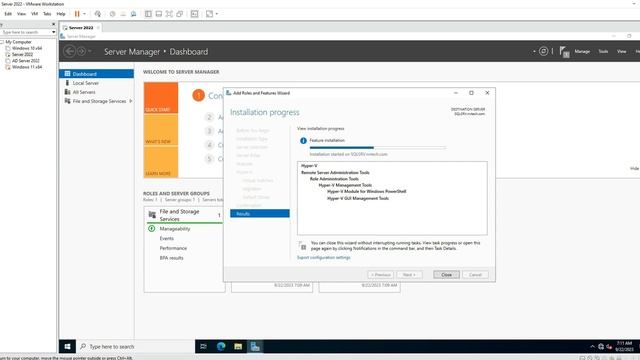
Task: Click the QUICK START tile
Action: point(161,98)
